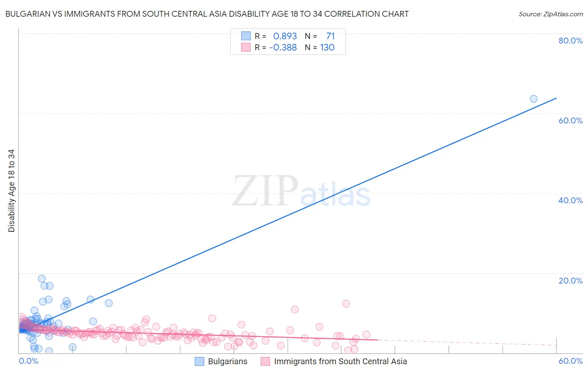
Task: Open the ZipAtlas.com source link
Action: pyautogui.click(x=551, y=14)
